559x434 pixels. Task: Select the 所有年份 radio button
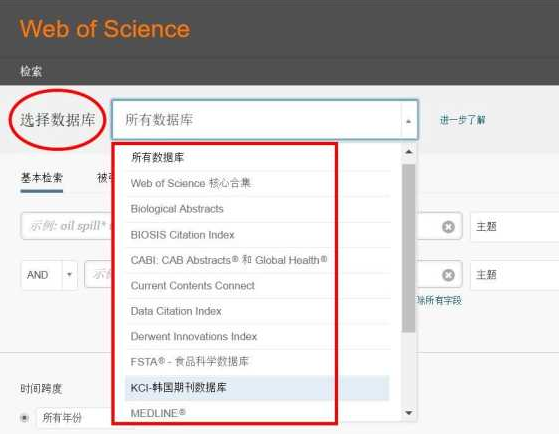pos(24,417)
